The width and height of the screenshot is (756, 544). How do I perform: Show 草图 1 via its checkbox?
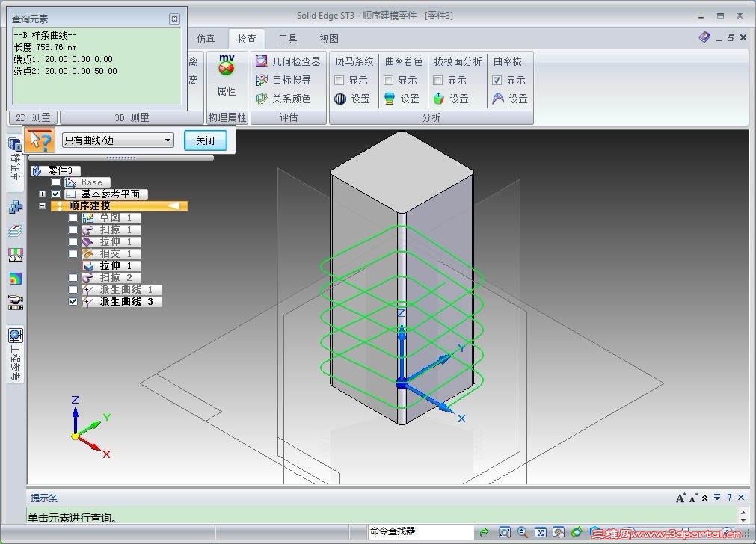click(73, 217)
